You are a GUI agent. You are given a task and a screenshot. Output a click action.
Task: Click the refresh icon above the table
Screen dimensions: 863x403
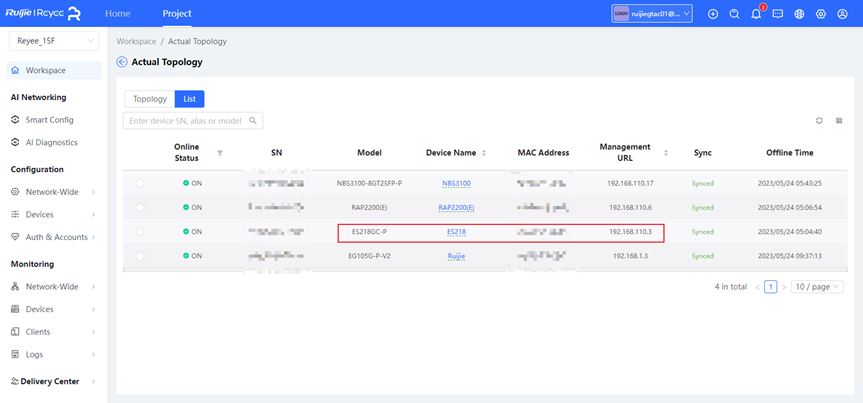[819, 121]
